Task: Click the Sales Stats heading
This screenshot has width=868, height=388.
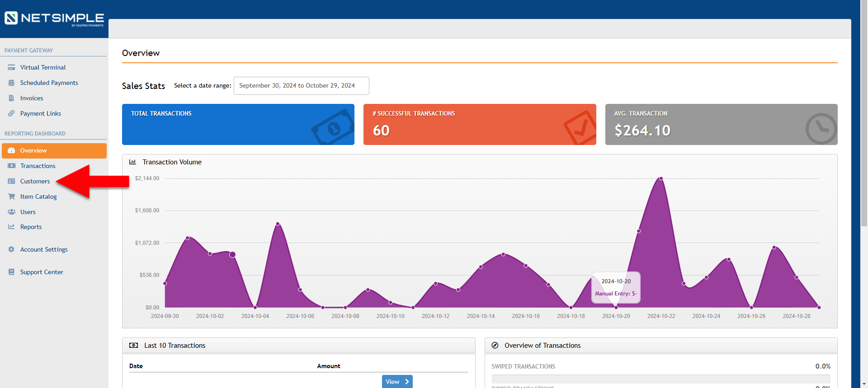Action: click(x=143, y=86)
